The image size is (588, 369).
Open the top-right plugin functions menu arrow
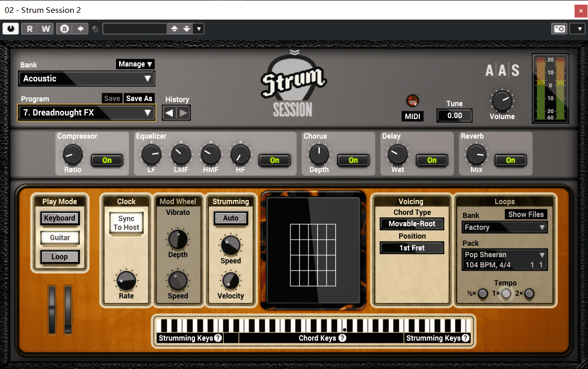coord(579,29)
